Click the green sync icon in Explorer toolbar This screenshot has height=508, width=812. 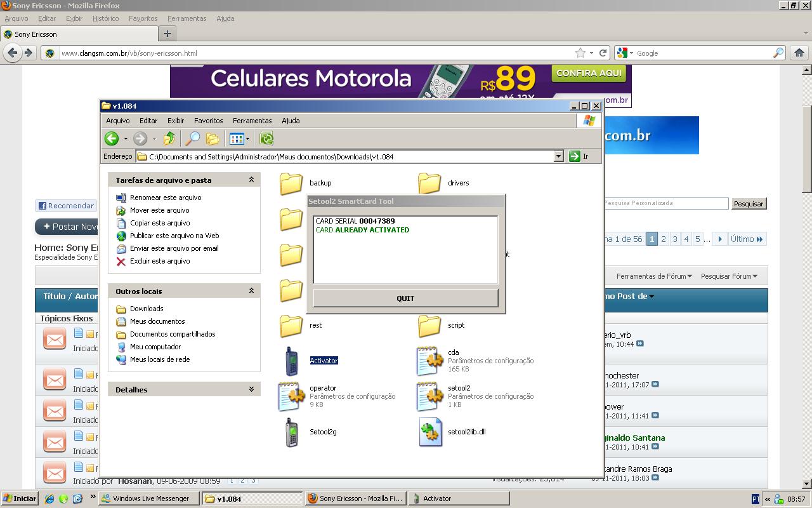pyautogui.click(x=266, y=138)
